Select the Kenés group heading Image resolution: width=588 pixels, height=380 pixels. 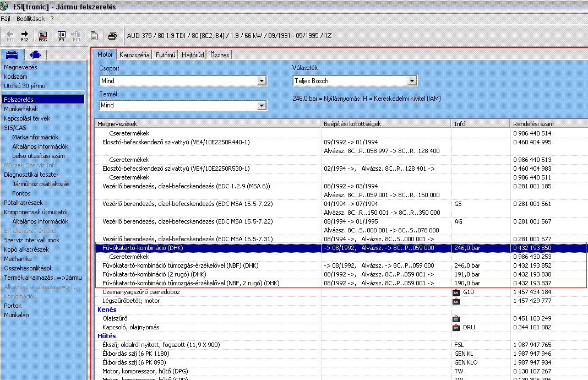107,310
